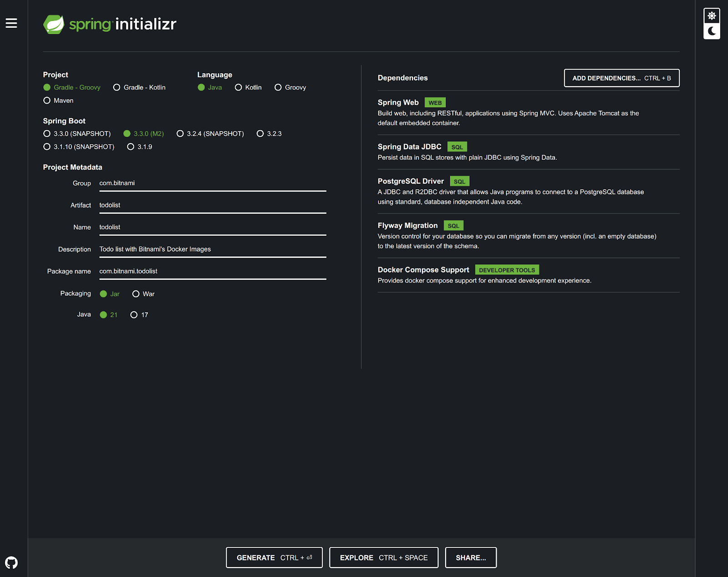Select Spring Boot 3.1.9
This screenshot has height=577, width=728.
[x=140, y=147]
